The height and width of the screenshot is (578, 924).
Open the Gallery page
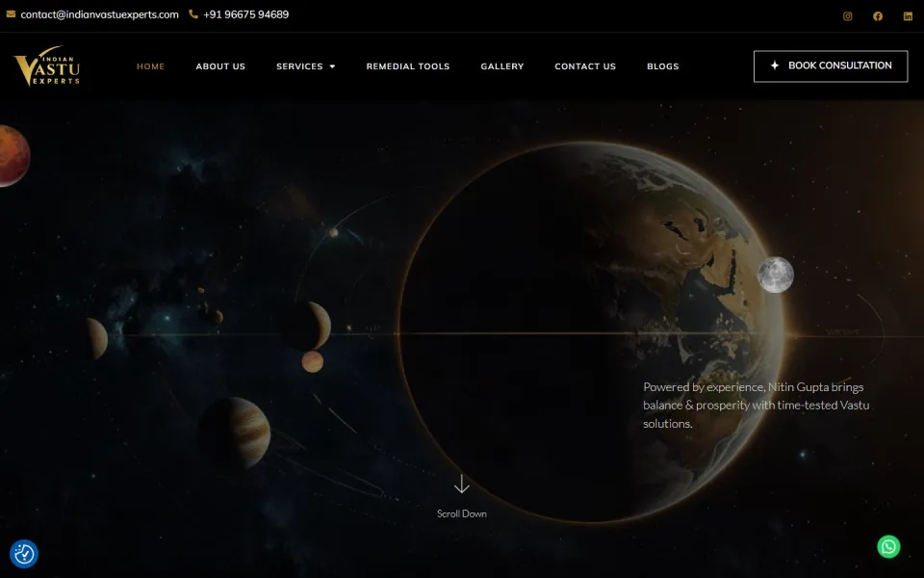pos(502,66)
